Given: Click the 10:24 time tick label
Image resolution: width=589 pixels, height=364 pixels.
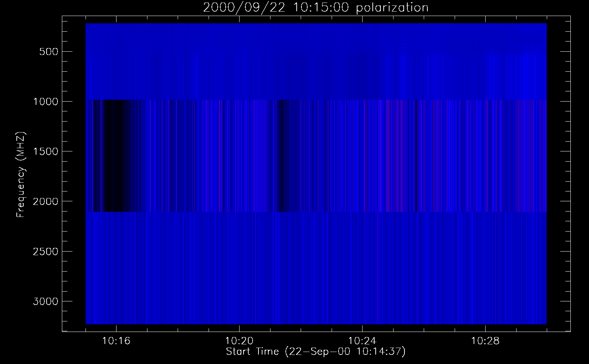Looking at the screenshot, I should click(363, 341).
